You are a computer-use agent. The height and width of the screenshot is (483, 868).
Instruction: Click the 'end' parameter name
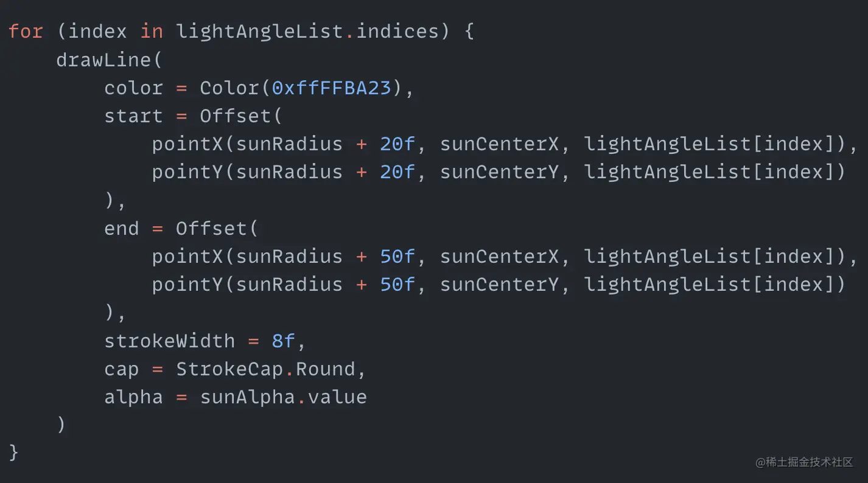click(x=122, y=229)
